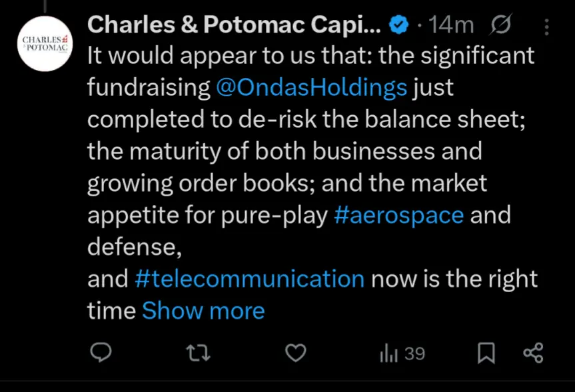Open the reply speech bubble icon

click(101, 353)
